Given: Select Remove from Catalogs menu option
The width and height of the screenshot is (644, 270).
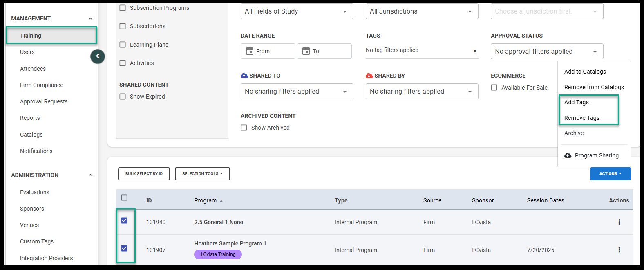Looking at the screenshot, I should coord(594,87).
